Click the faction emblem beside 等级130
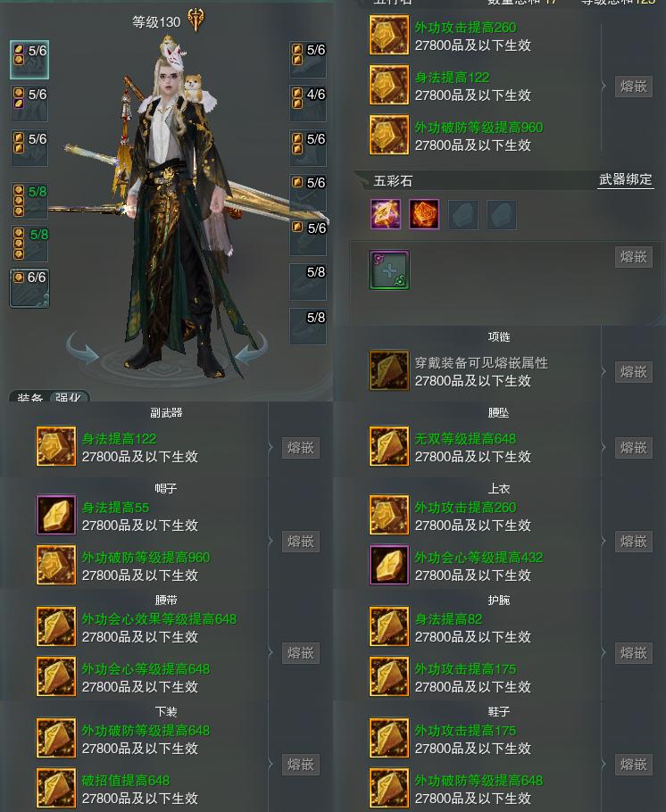 tap(196, 21)
